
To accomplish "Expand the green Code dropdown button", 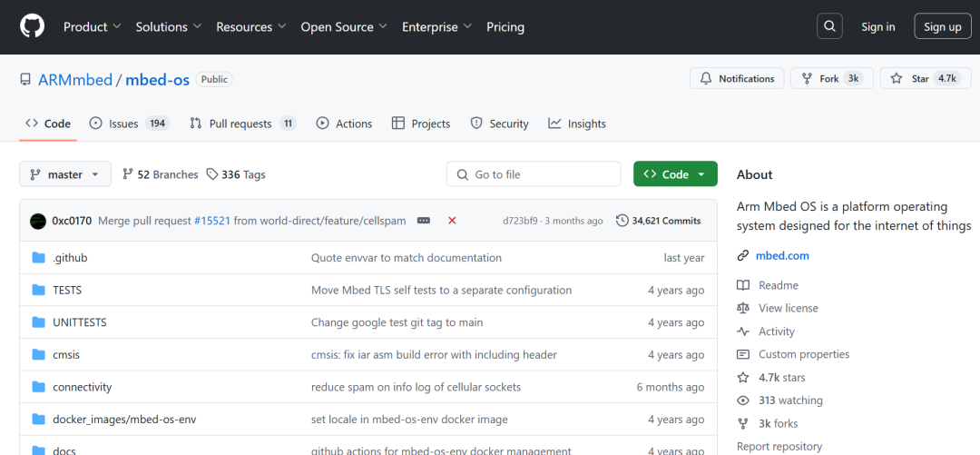I will 675,174.
